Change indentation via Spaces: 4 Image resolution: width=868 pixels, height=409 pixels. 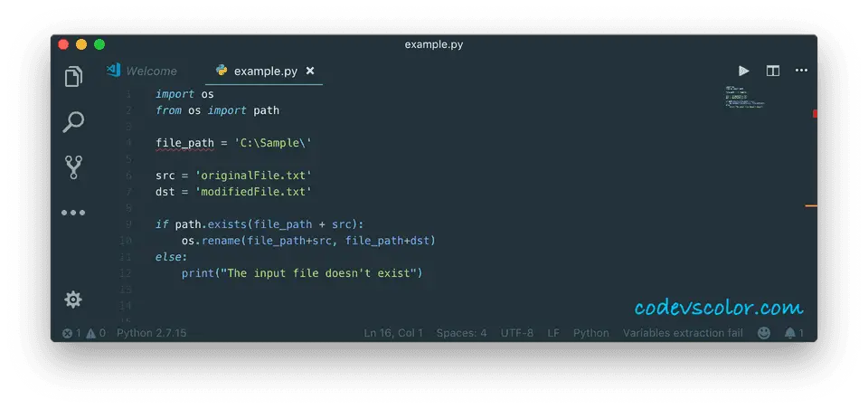click(x=461, y=333)
